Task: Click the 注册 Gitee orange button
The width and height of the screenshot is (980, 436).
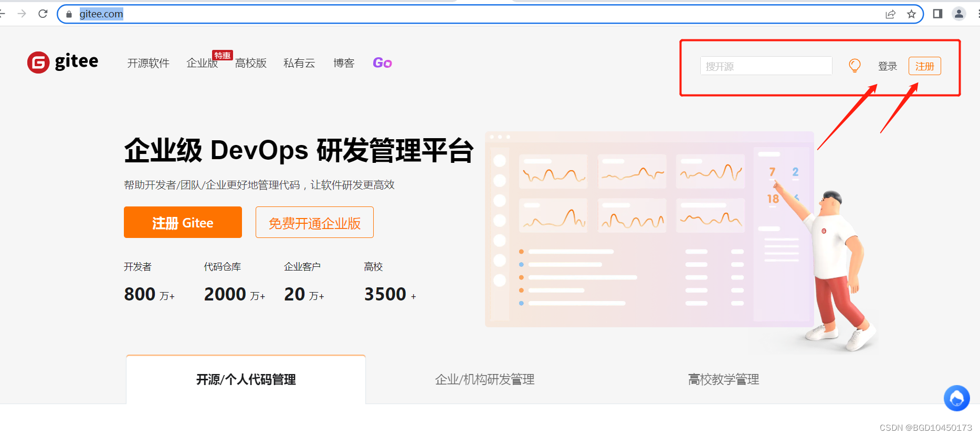Action: [x=183, y=222]
